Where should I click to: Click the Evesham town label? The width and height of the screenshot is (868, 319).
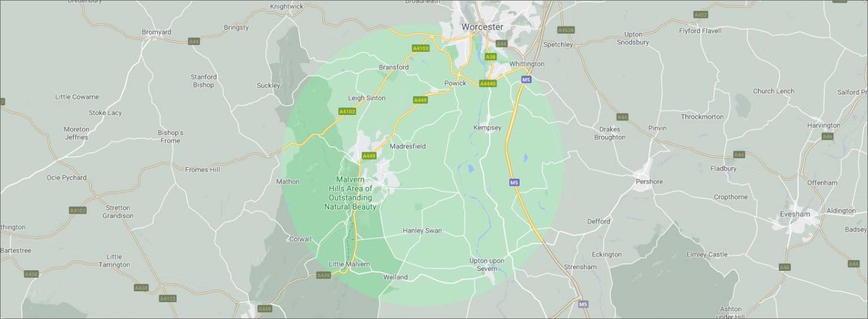pyautogui.click(x=794, y=214)
